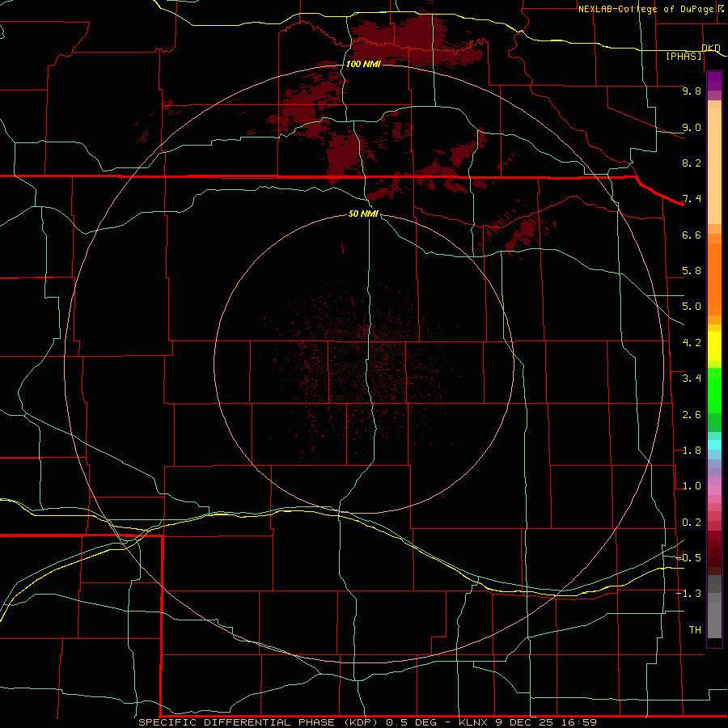Screen dimensions: 728x728
Task: Click the 50 NMI range ring label
Action: (363, 214)
